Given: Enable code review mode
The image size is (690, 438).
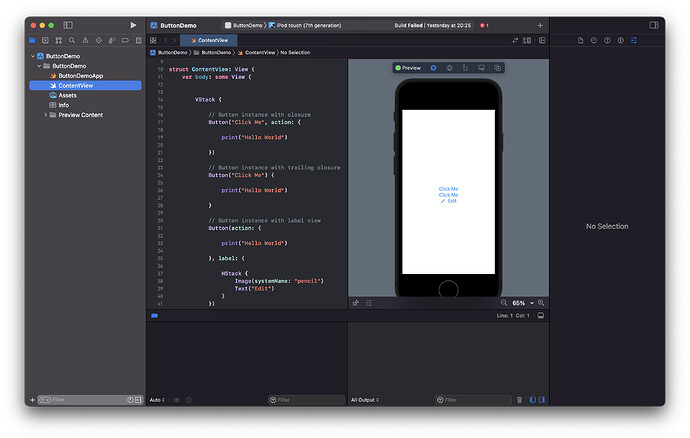Looking at the screenshot, I should (515, 40).
